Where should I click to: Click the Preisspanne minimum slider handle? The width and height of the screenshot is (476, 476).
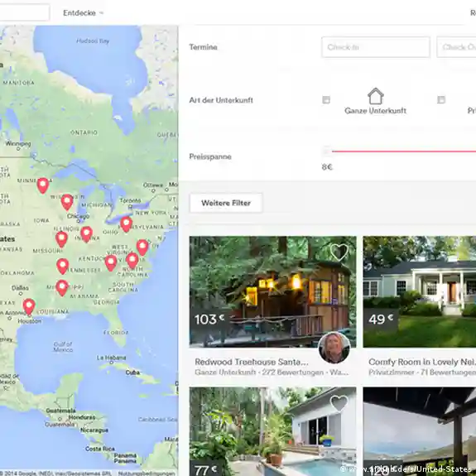pyautogui.click(x=327, y=151)
